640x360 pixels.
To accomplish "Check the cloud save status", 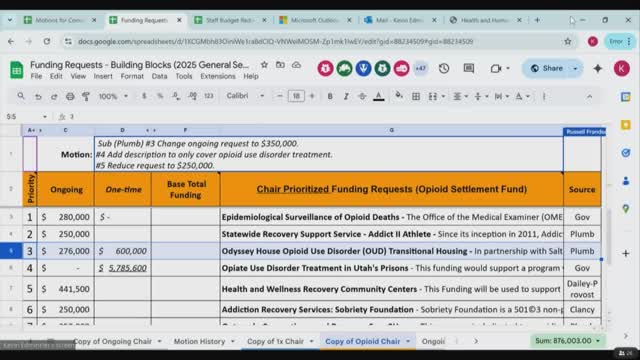I will click(296, 65).
